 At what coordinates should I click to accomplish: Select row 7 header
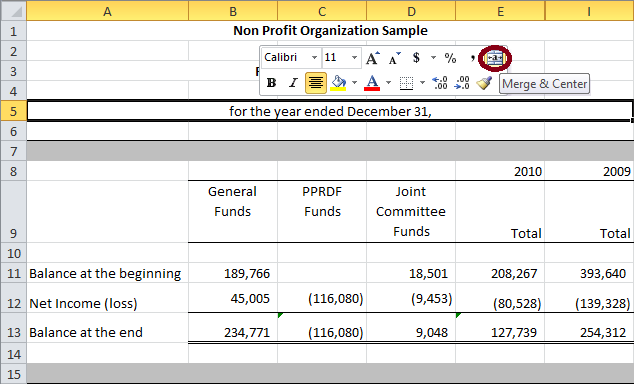[13, 151]
